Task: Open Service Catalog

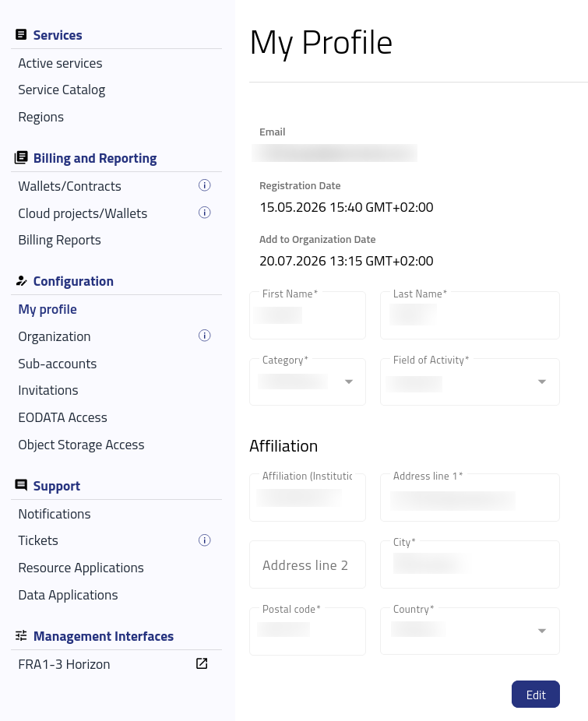Action: tap(62, 90)
